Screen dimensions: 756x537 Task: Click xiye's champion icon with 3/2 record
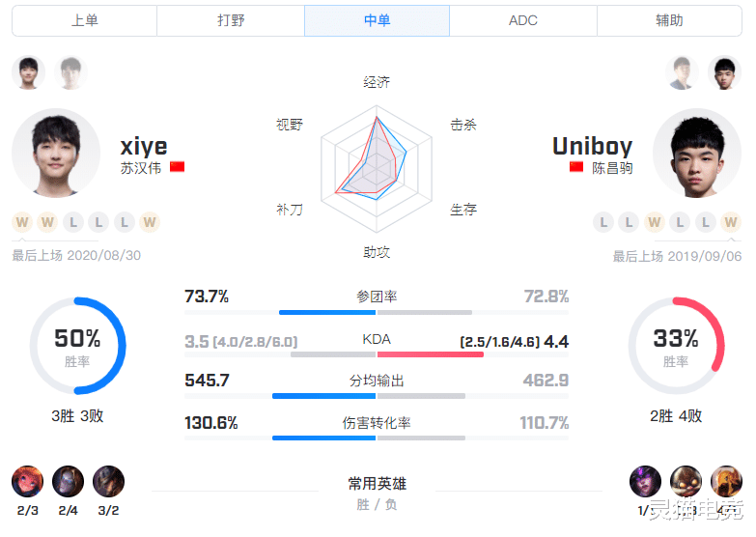coord(108,481)
